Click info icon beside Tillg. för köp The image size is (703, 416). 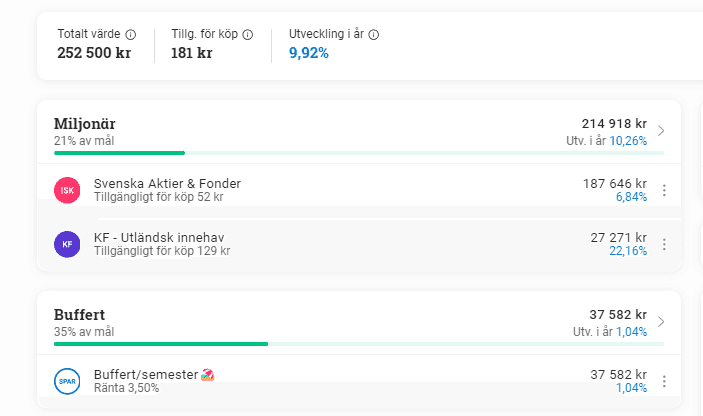point(248,34)
